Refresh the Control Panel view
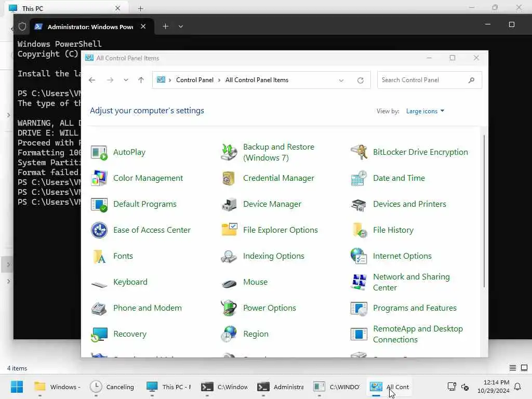The image size is (532, 399). pos(361,81)
